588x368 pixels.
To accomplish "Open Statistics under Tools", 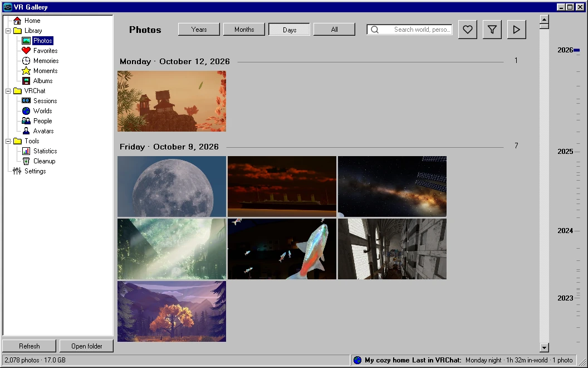I will click(45, 151).
